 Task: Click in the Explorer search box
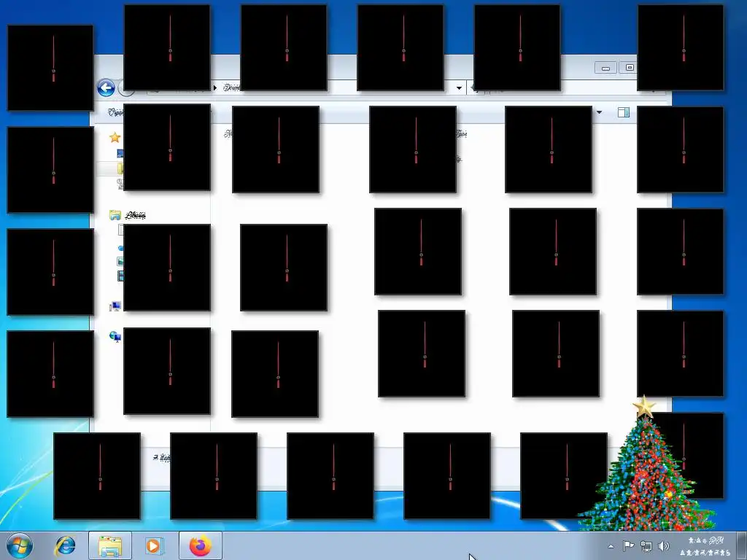click(x=576, y=88)
